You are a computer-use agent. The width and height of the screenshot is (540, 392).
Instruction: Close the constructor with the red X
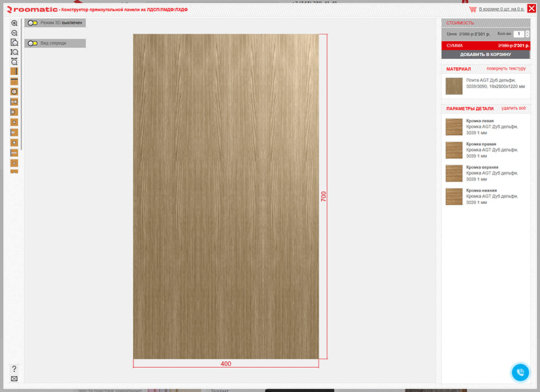(532, 8)
